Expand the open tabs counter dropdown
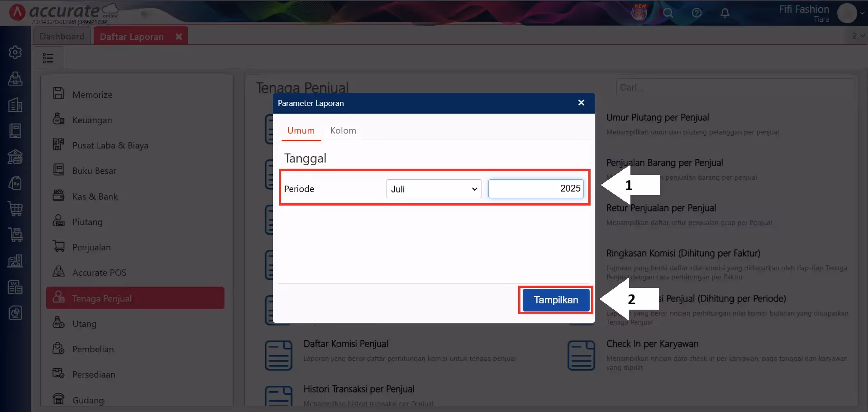This screenshot has width=868, height=412. tap(858, 35)
